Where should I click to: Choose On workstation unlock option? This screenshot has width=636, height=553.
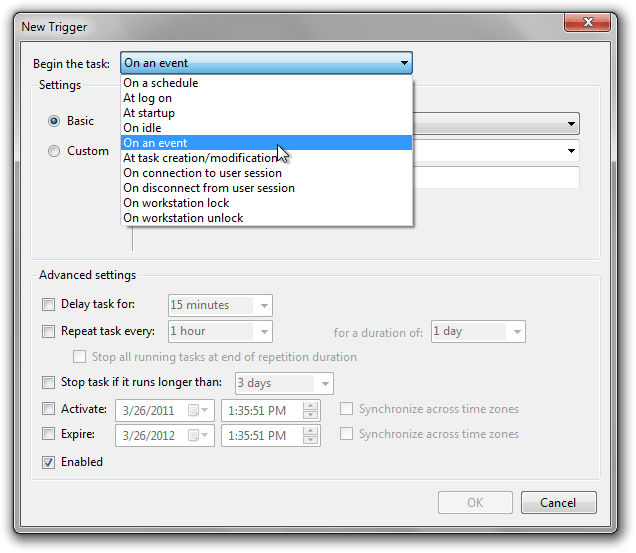click(266, 218)
